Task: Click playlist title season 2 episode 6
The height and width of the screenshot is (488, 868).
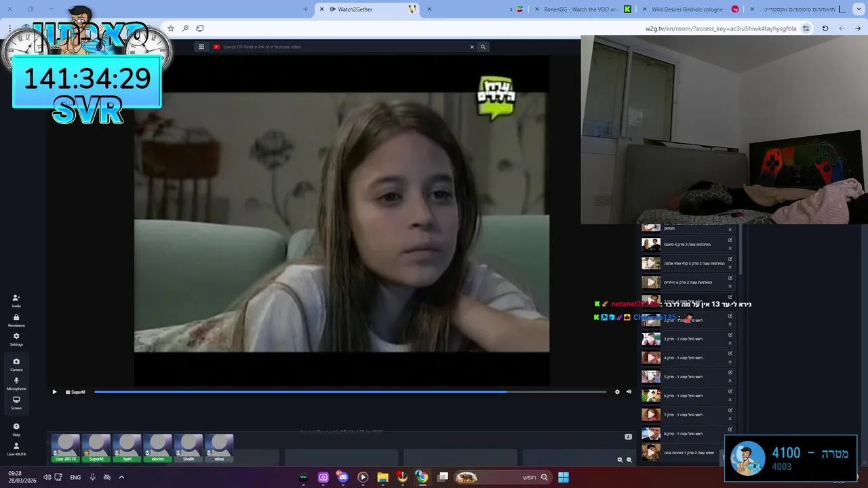Action: [x=688, y=283]
